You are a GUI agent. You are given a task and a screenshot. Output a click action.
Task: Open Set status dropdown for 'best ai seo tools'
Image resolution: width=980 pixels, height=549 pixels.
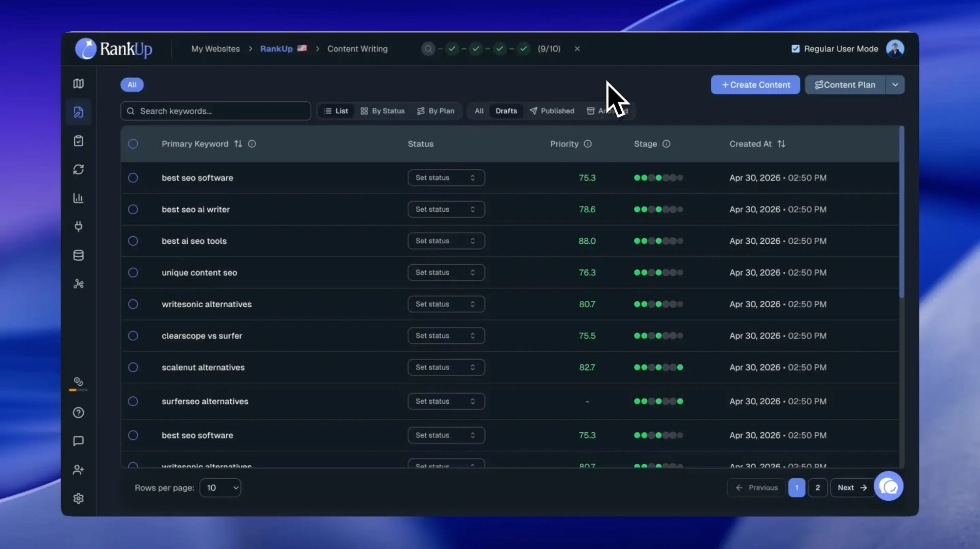[446, 241]
